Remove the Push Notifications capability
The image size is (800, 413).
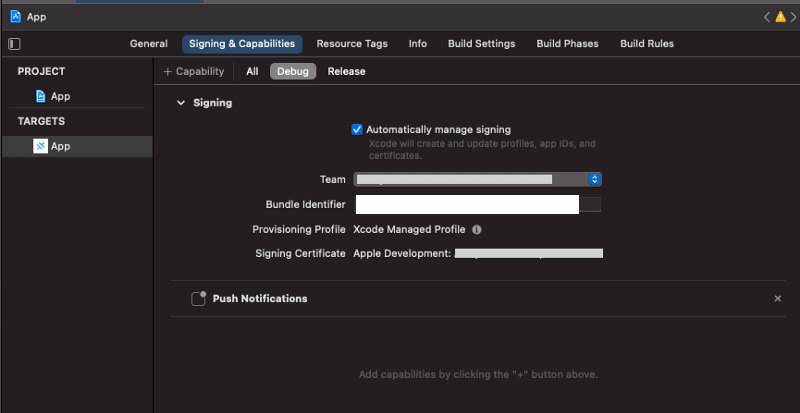[x=778, y=299]
